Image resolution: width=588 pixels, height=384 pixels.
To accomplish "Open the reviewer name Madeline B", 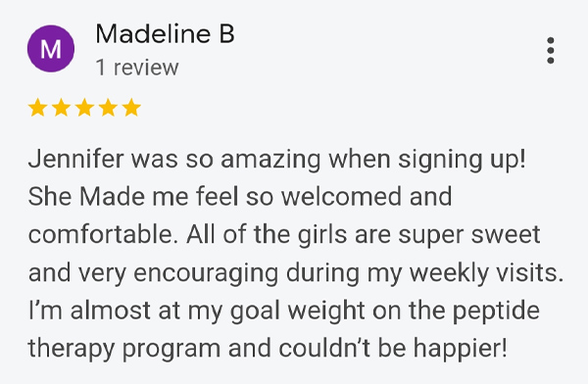I will coord(165,33).
